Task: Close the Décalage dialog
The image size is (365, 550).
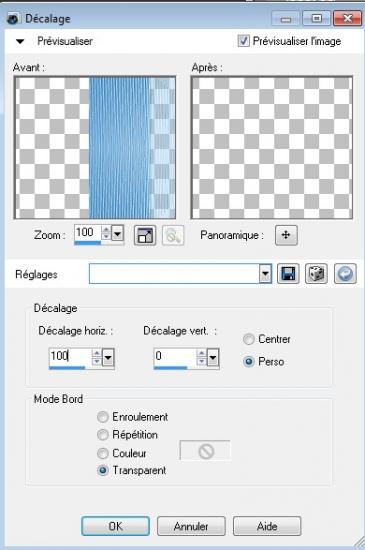Action: (347, 18)
